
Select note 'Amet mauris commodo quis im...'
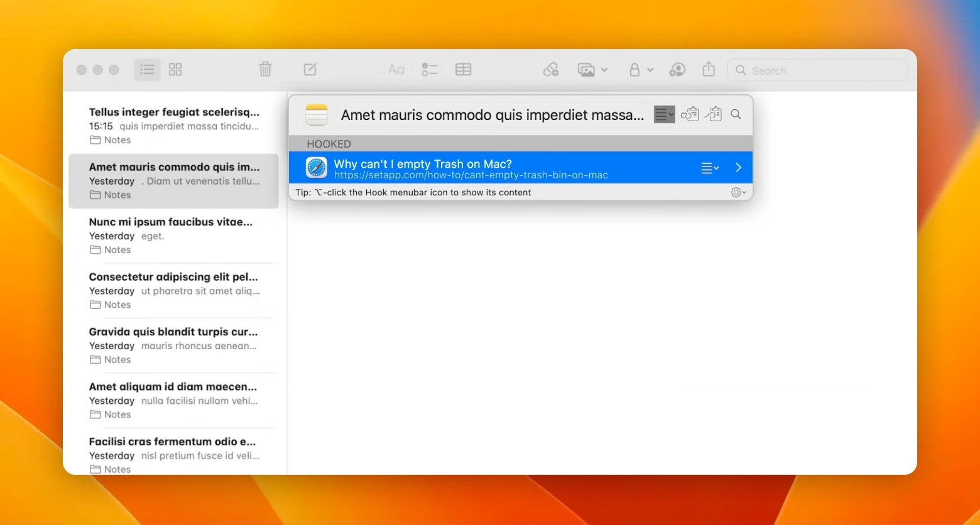[174, 181]
